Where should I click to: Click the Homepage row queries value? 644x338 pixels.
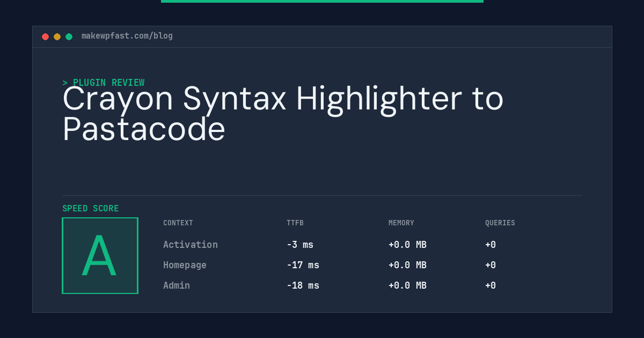(491, 265)
